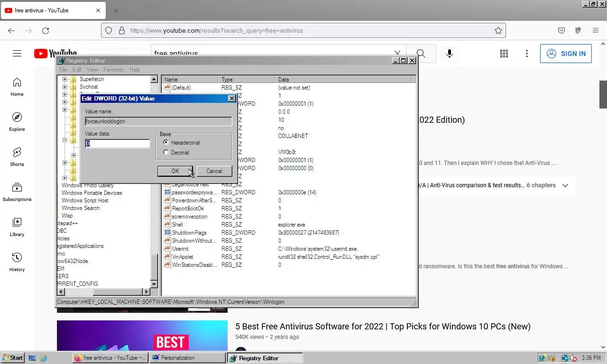Clear the YouTube search query with X

(x=397, y=54)
